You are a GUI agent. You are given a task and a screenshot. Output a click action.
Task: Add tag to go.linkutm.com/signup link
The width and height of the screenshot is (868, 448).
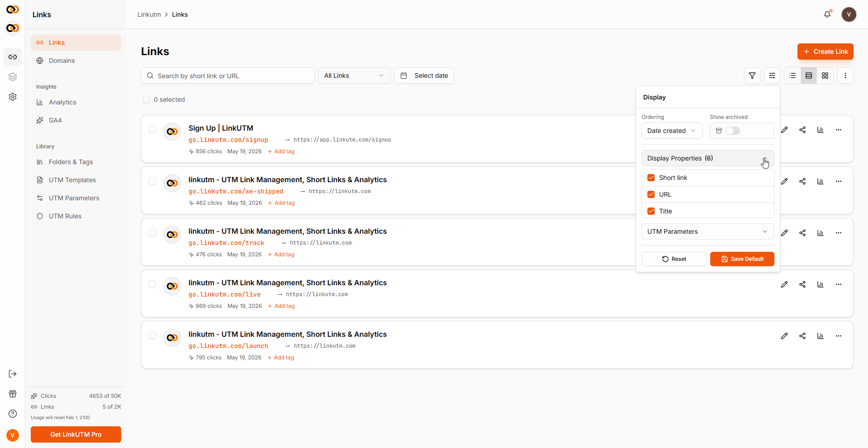coord(281,151)
